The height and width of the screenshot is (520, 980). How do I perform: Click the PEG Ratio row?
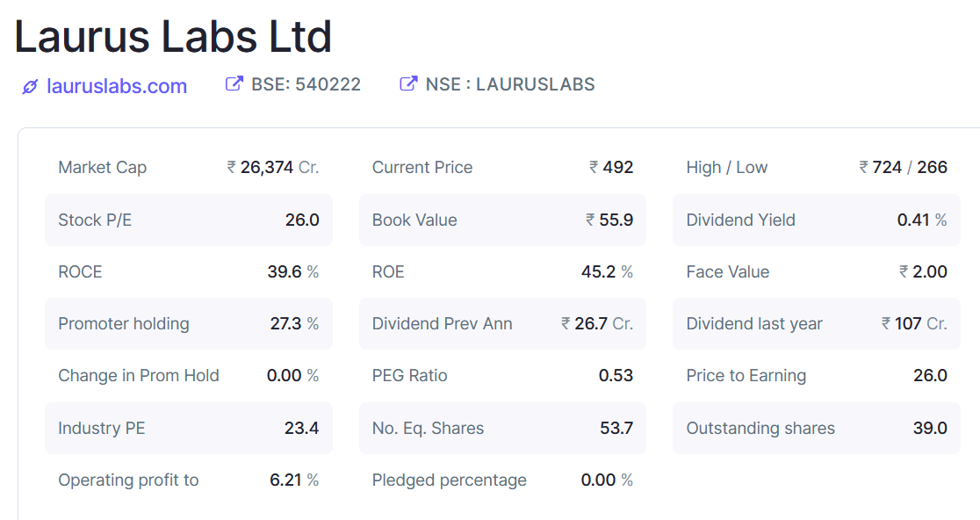[502, 376]
